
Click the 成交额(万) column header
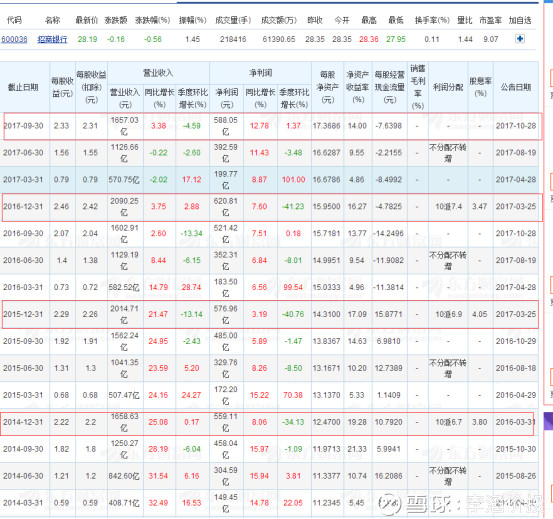278,20
